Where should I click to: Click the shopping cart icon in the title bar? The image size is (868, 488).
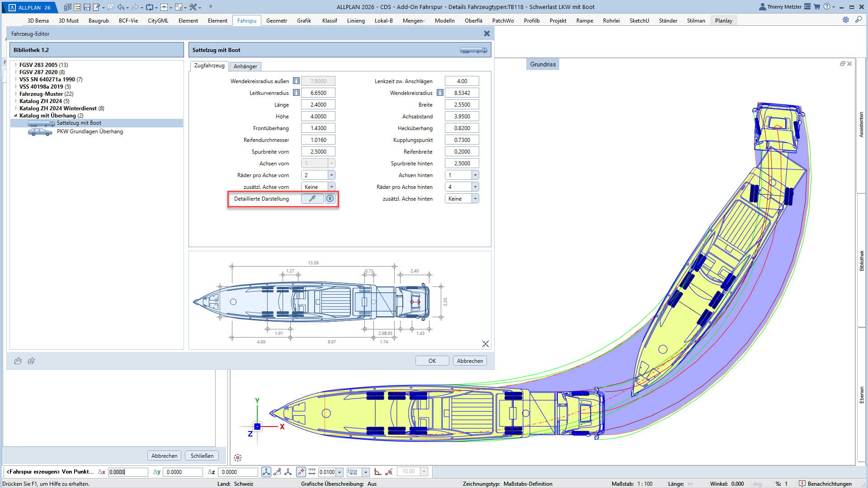pos(816,7)
